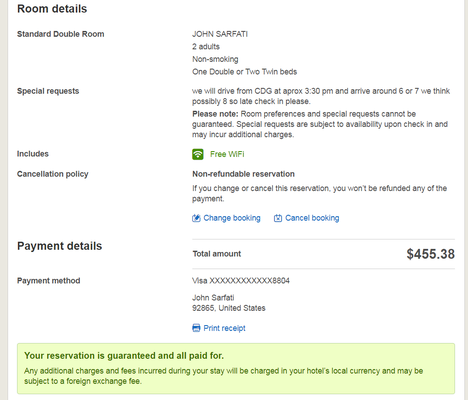
Task: Click the guest name JOHN SARFATI
Action: [x=220, y=34]
